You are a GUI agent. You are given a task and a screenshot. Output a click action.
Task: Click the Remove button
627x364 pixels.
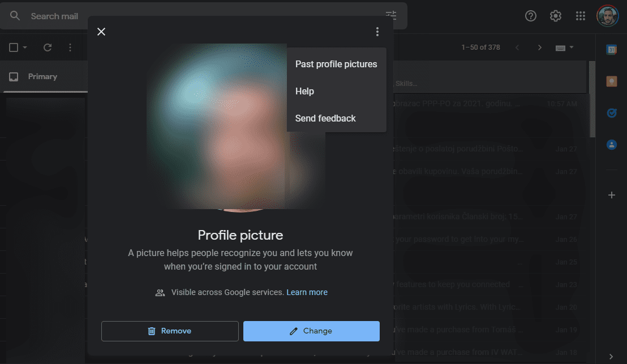click(x=170, y=331)
